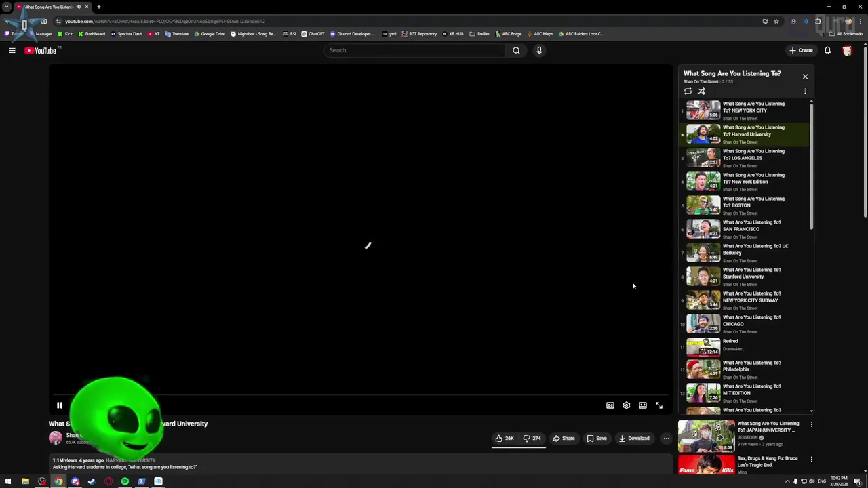This screenshot has width=868, height=488.
Task: Open the ARC Forge bookmark
Action: 509,34
